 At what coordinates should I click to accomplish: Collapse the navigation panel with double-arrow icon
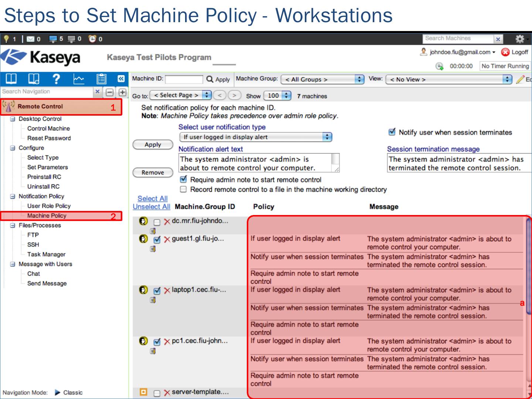pyautogui.click(x=121, y=79)
